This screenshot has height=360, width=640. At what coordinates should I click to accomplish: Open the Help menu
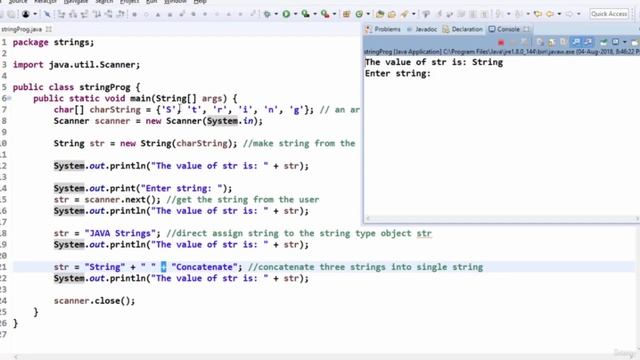(200, 2)
